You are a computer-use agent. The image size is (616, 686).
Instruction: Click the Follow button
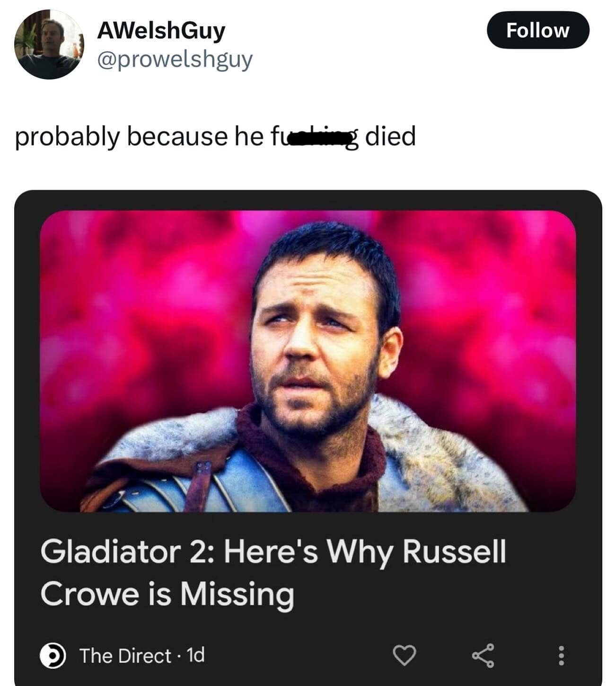point(538,30)
